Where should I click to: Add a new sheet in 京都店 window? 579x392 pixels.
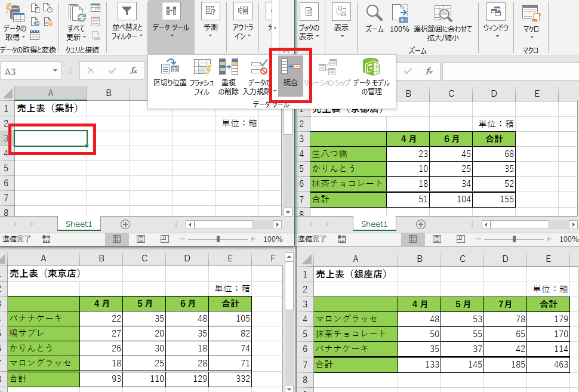pyautogui.click(x=421, y=224)
